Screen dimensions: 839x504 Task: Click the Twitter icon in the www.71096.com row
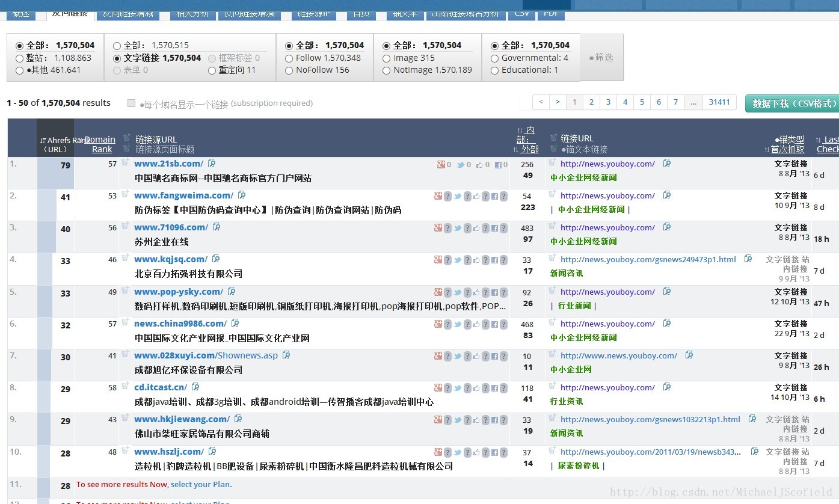[458, 228]
